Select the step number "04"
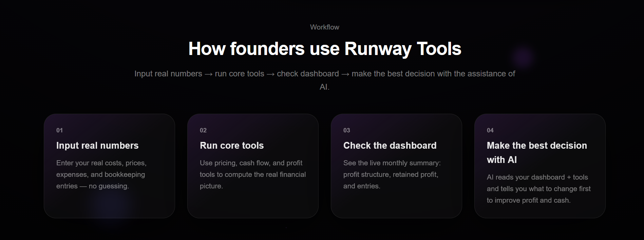The image size is (644, 240). pyautogui.click(x=490, y=130)
